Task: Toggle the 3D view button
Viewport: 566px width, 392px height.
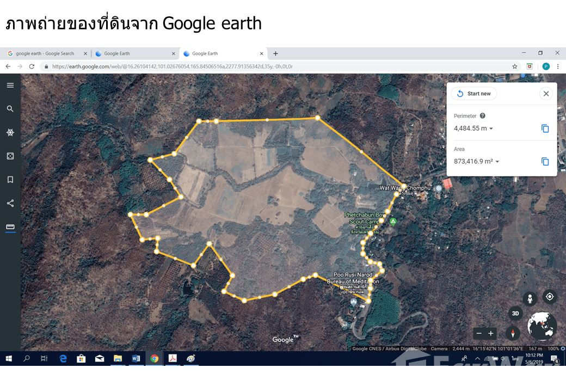Action: pyautogui.click(x=516, y=314)
